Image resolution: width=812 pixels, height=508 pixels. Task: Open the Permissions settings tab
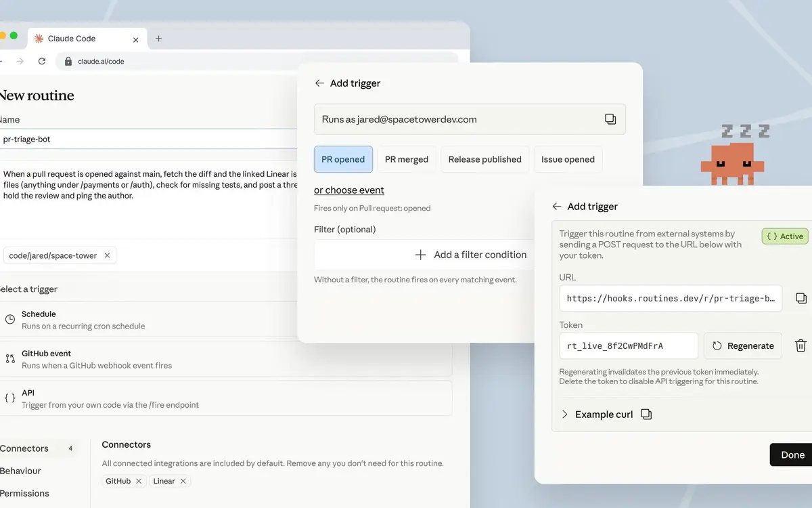pyautogui.click(x=25, y=493)
